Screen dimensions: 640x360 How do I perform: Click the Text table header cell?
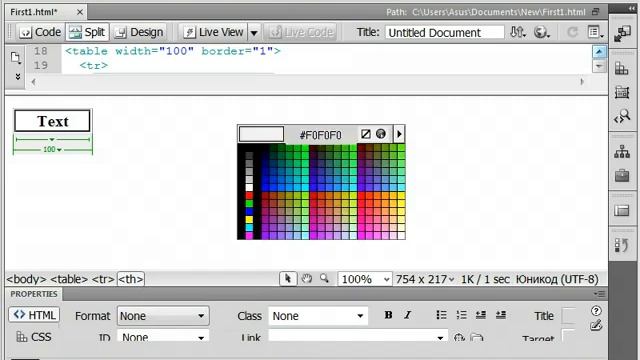(52, 121)
